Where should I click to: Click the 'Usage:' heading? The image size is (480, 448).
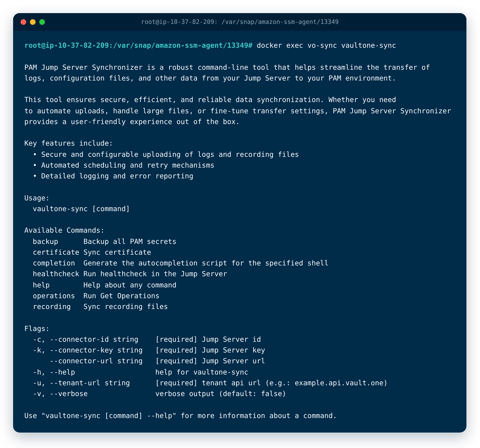click(x=37, y=198)
